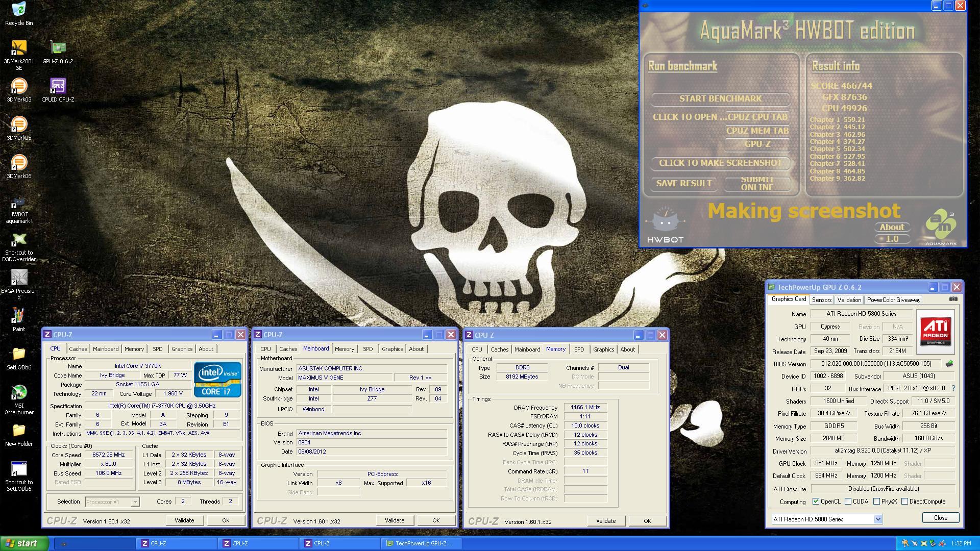Click the Close button in GPU-Z
980x551 pixels.
[x=941, y=517]
